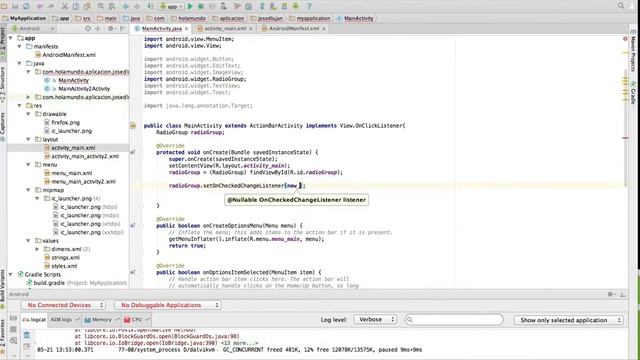Click the Redo toolbar arrow
The image size is (640, 360).
[51, 6]
